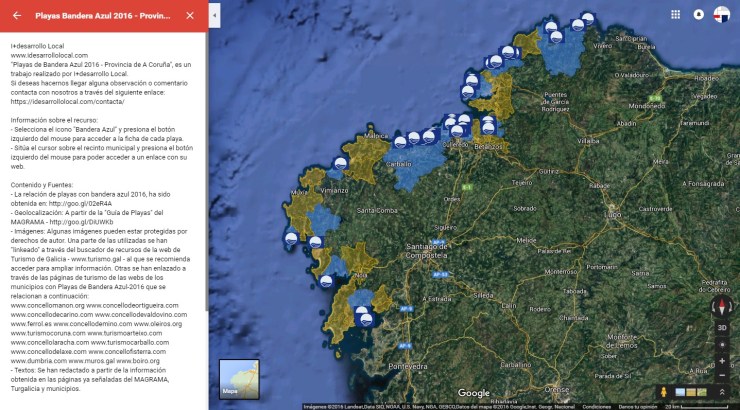Click the Google logo on the map
Image resolution: width=740 pixels, height=410 pixels.
point(473,393)
